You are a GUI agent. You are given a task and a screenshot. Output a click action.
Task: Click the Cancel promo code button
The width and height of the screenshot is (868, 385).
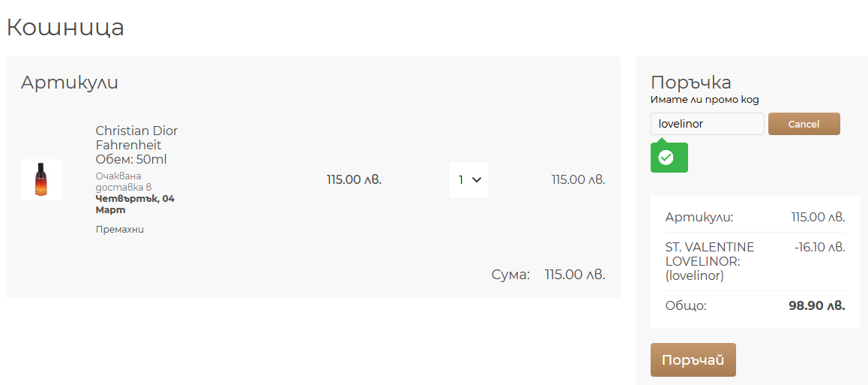(x=804, y=124)
